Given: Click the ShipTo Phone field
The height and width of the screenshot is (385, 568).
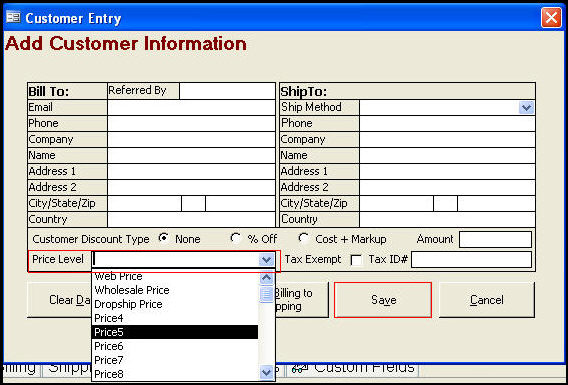Looking at the screenshot, I should (447, 124).
